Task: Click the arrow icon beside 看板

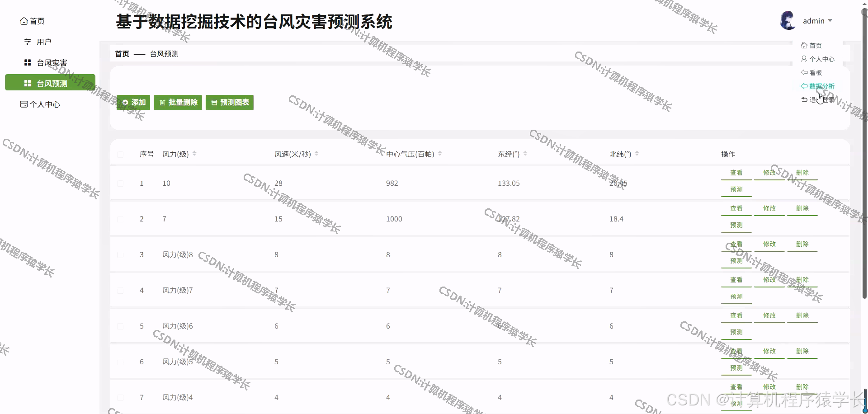Action: click(x=804, y=72)
